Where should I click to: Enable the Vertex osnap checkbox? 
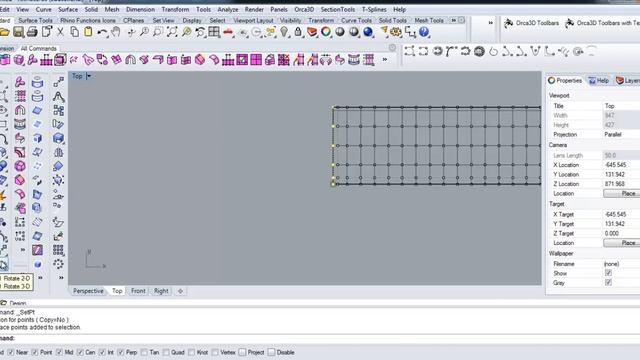pos(215,352)
